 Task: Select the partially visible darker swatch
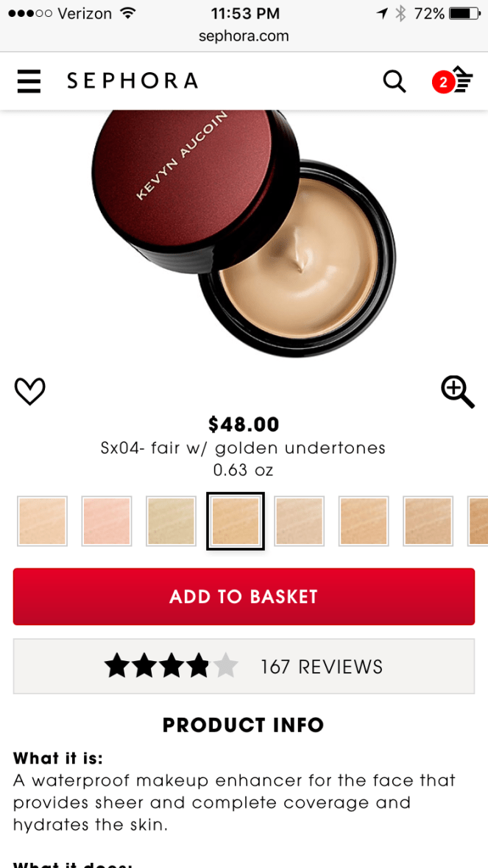[478, 521]
